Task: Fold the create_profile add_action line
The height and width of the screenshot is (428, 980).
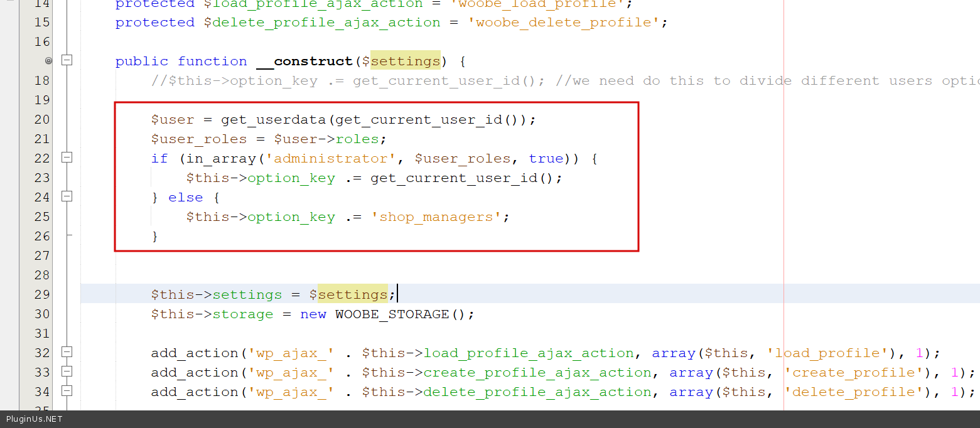Action: coord(67,372)
